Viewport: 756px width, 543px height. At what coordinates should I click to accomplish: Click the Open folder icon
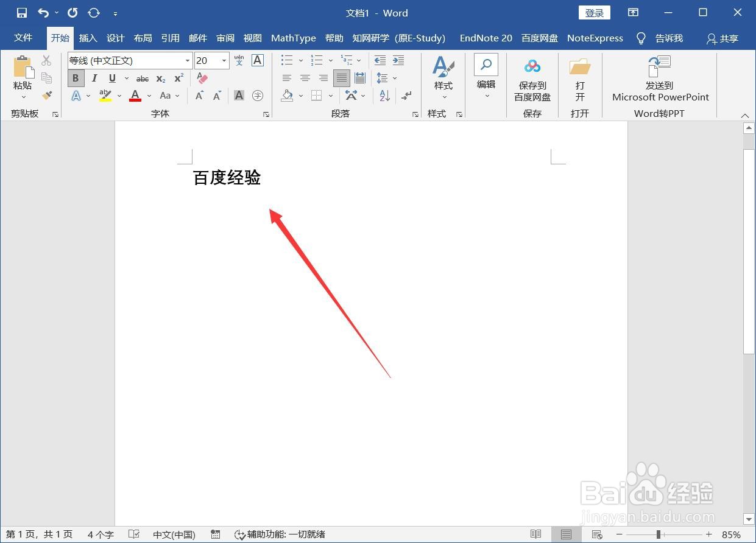coord(580,66)
